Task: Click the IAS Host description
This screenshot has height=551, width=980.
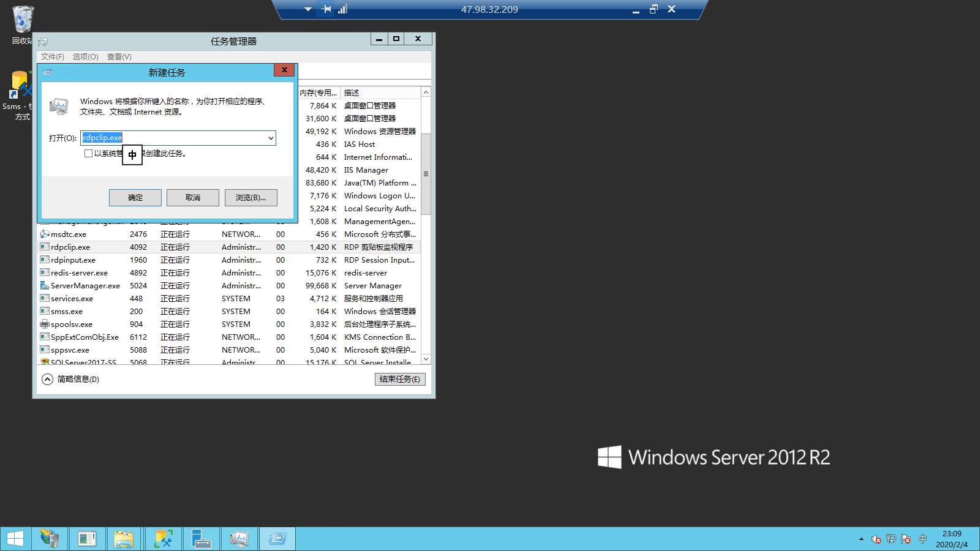Action: 360,144
